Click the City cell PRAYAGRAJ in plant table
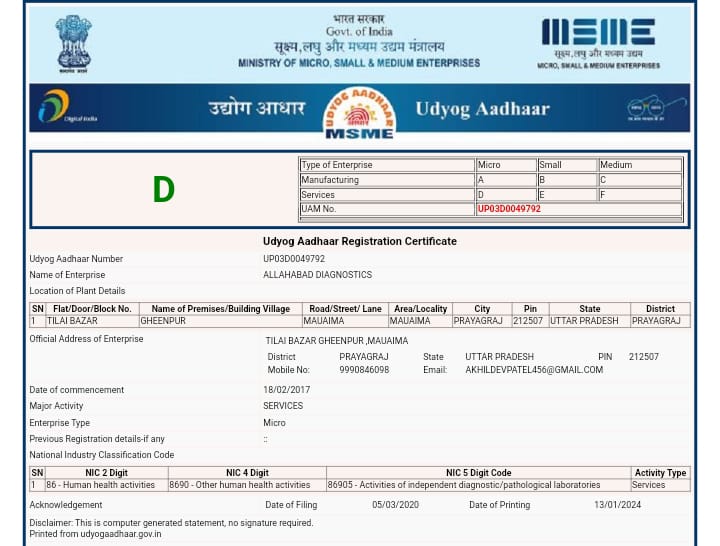Image resolution: width=720 pixels, height=546 pixels. tap(482, 321)
